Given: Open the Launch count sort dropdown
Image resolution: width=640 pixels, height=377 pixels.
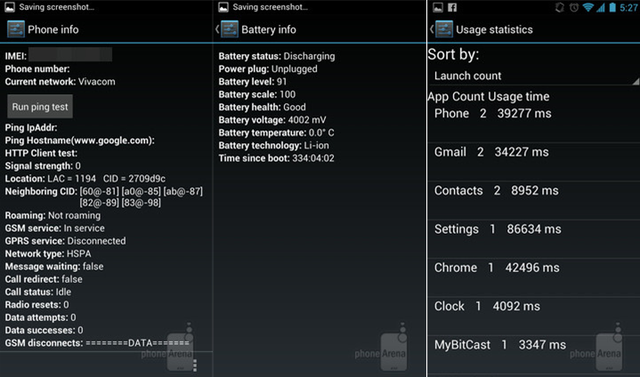Looking at the screenshot, I should pos(534,76).
